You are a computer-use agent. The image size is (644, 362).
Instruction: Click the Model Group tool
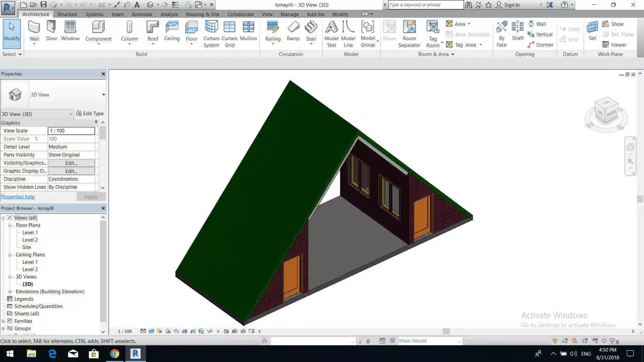368,34
